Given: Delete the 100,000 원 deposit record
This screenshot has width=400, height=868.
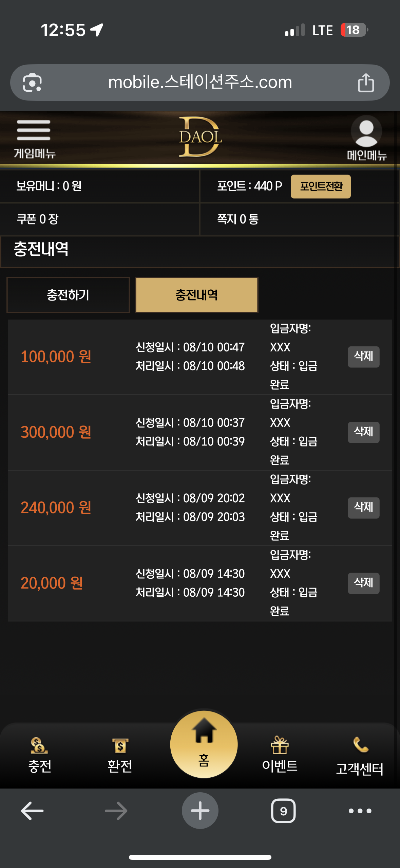Looking at the screenshot, I should pyautogui.click(x=363, y=357).
